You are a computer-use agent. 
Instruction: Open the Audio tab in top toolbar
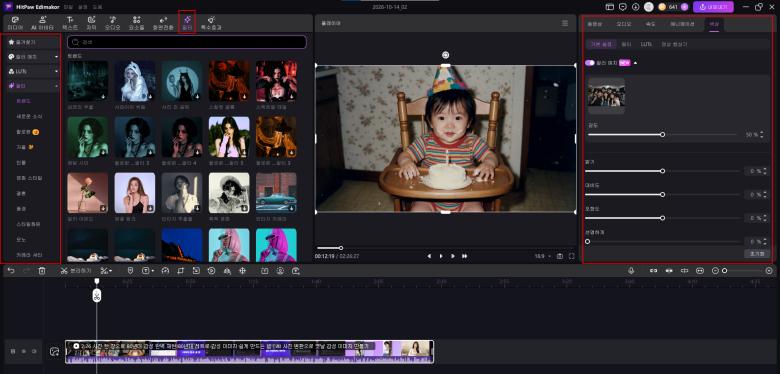112,23
